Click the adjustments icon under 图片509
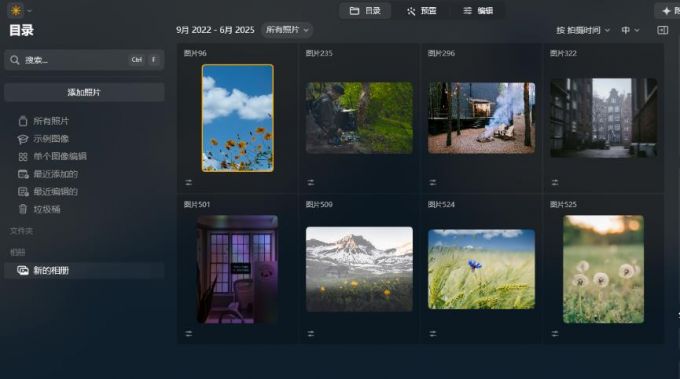This screenshot has width=680, height=379. 311,333
